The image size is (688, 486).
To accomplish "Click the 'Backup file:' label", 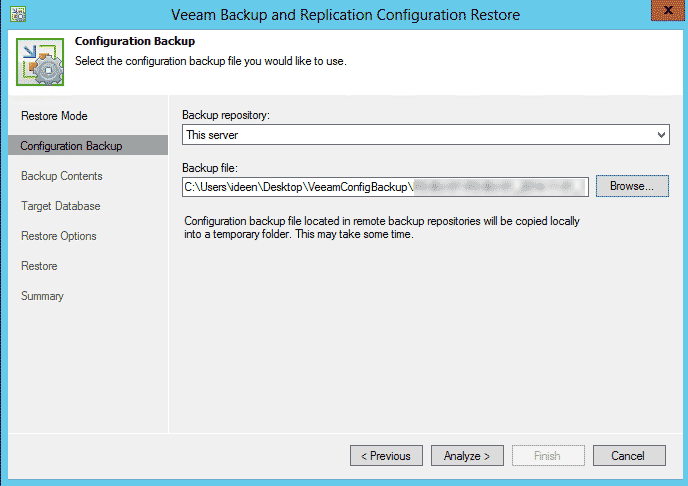I will (x=210, y=168).
